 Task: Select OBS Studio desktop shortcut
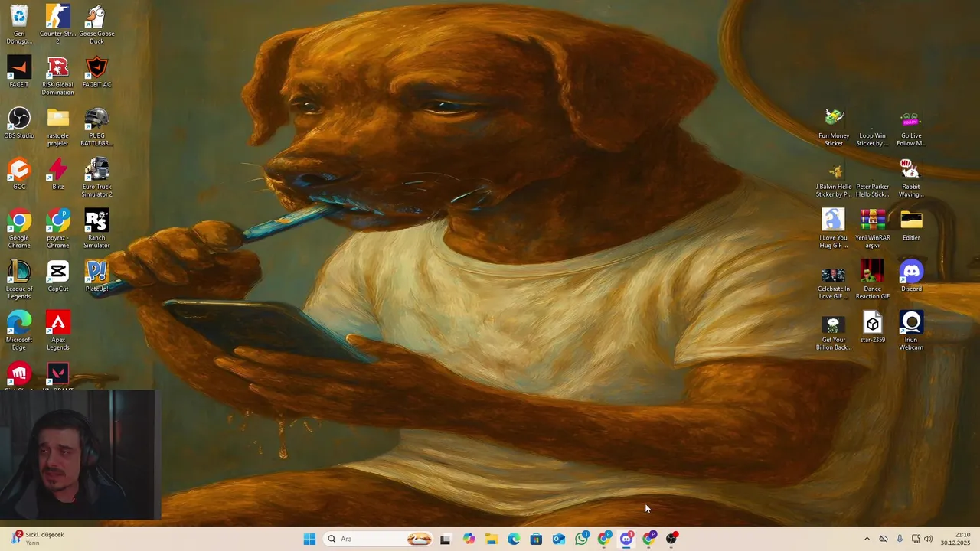point(19,123)
